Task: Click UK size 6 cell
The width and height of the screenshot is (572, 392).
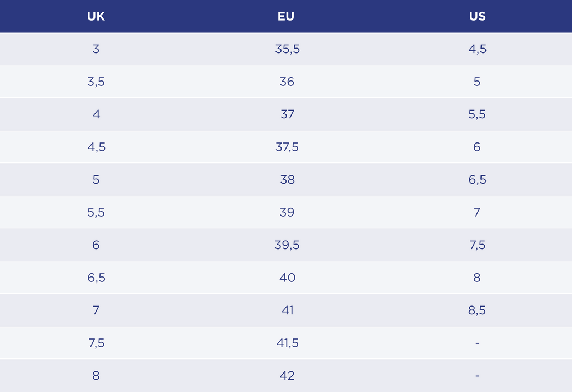Action: pos(96,245)
